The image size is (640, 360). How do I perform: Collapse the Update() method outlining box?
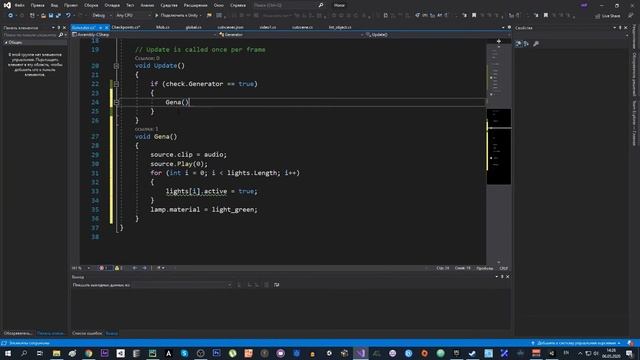click(116, 66)
